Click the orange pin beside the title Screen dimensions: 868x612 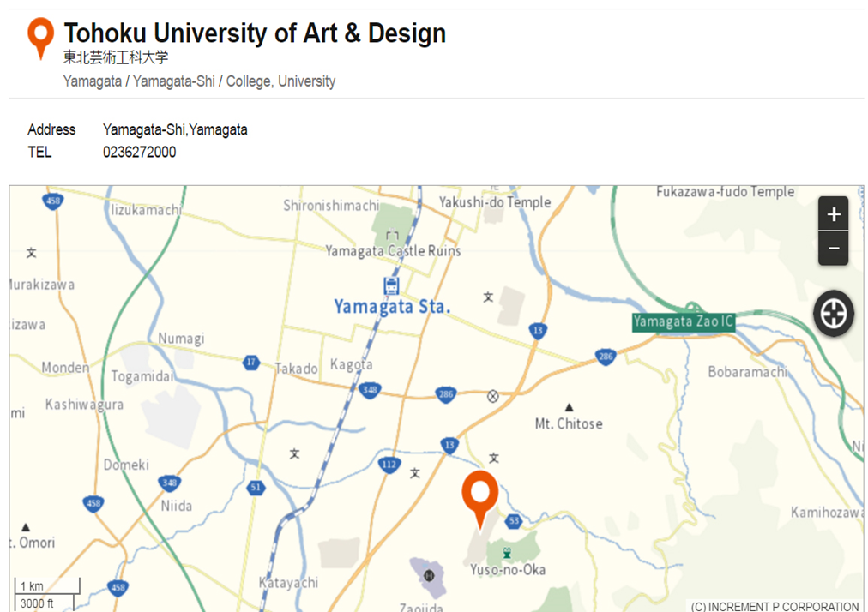point(40,38)
